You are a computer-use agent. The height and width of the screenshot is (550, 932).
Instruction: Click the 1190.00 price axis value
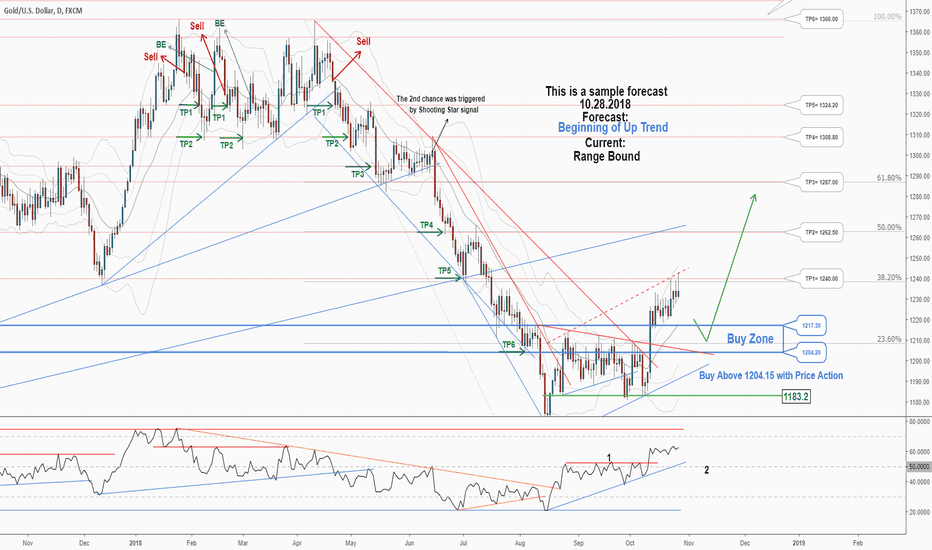(x=920, y=382)
